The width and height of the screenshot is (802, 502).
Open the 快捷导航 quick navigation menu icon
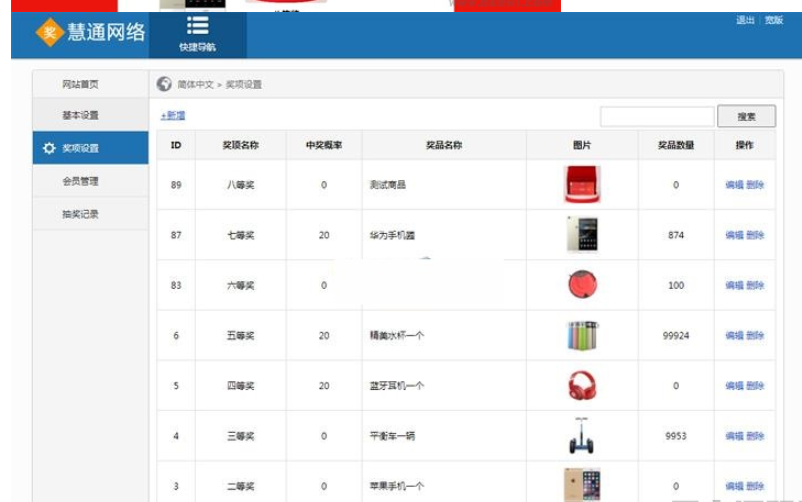coord(197,26)
